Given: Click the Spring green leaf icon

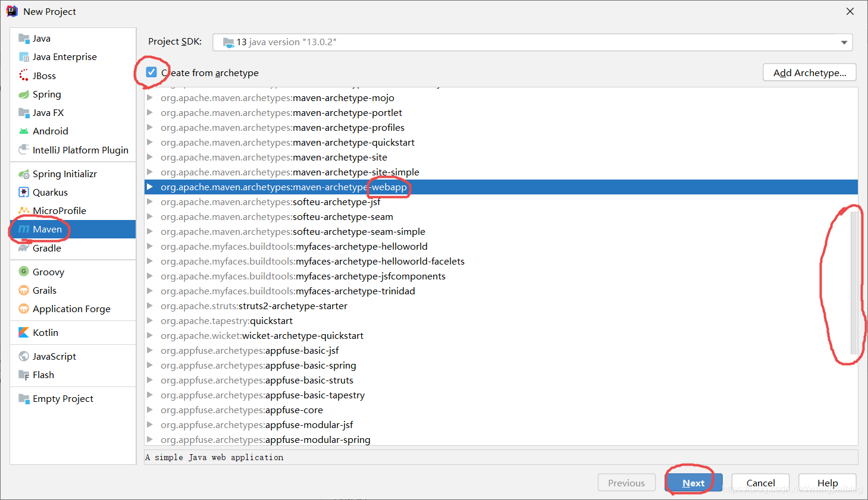Looking at the screenshot, I should pos(24,94).
